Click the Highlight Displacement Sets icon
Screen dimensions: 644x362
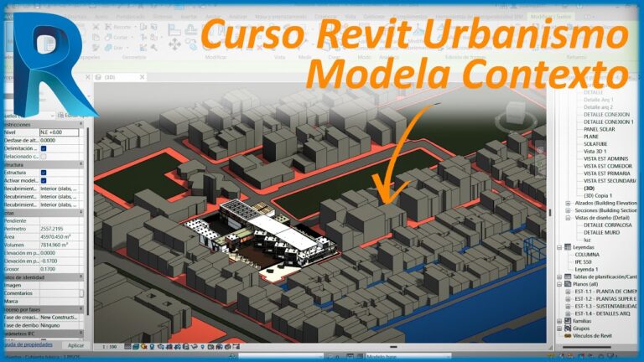[227, 347]
